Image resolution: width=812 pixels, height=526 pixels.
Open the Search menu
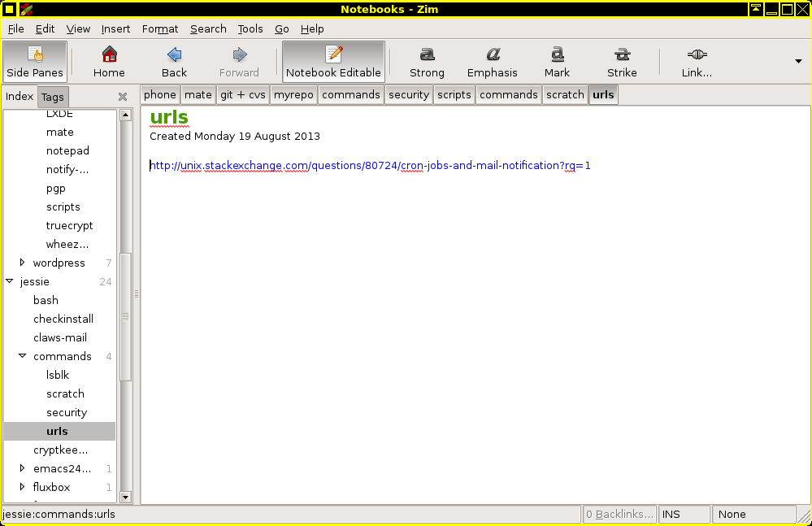(208, 29)
